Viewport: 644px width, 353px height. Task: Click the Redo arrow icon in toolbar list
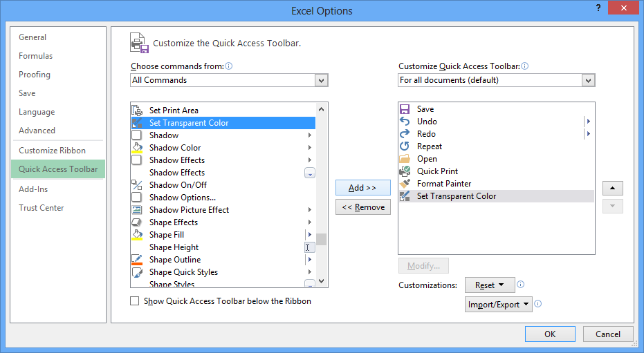click(x=405, y=133)
